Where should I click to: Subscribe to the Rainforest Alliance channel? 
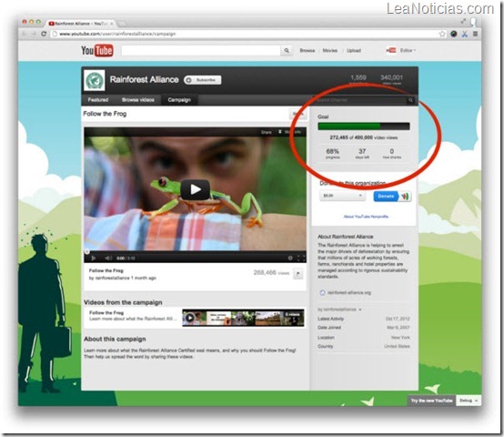pyautogui.click(x=203, y=80)
